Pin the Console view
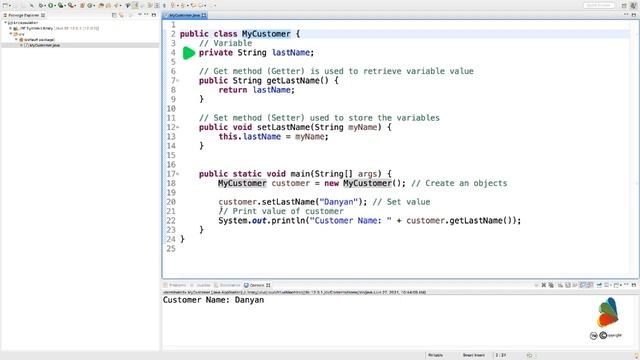 (x=599, y=285)
